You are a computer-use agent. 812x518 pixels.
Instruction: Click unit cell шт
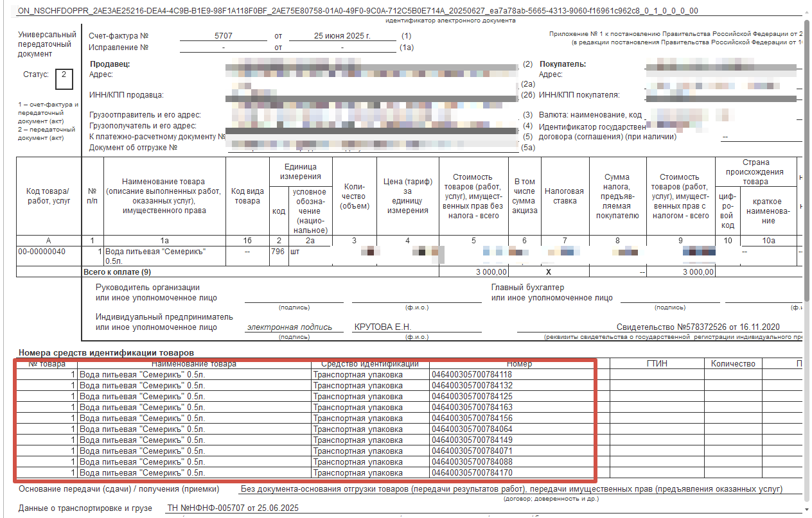pyautogui.click(x=296, y=252)
